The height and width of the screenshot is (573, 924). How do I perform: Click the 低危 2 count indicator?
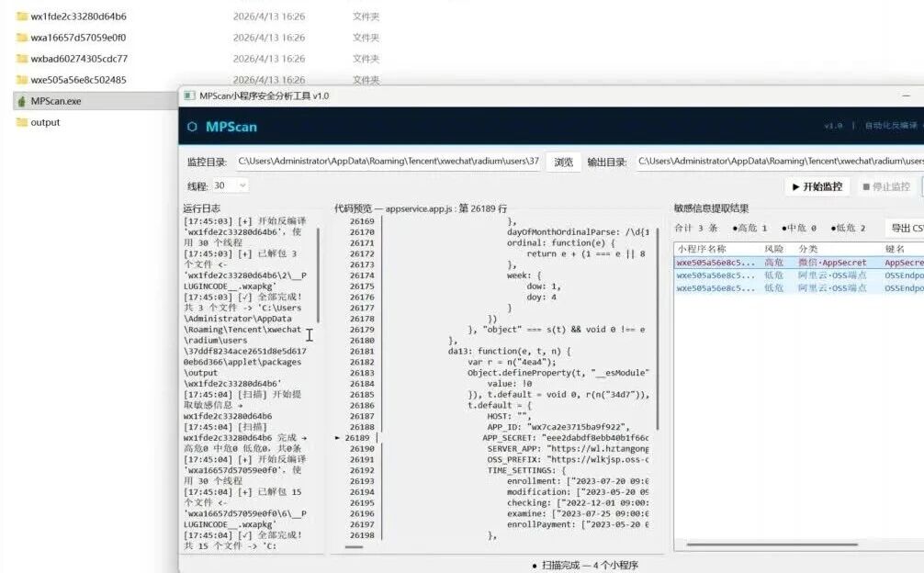pos(848,228)
